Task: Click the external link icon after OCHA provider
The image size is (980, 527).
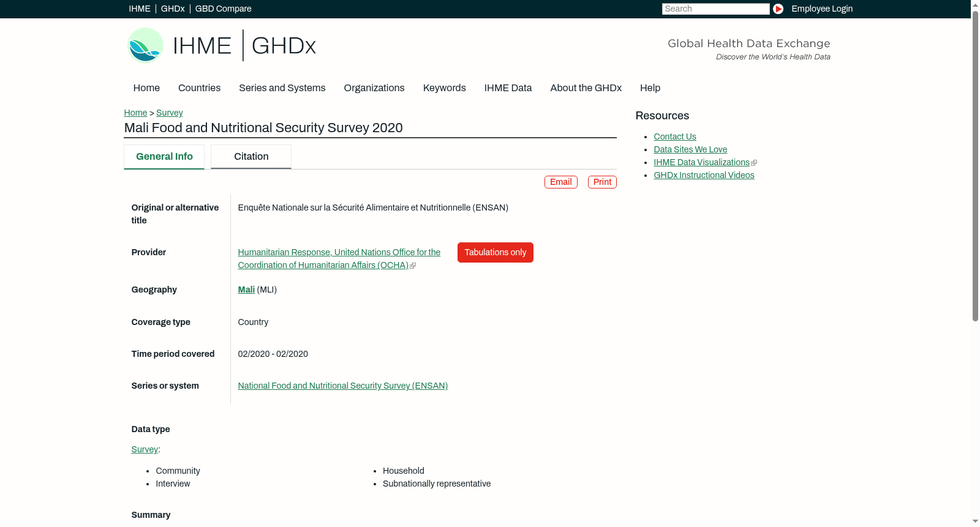Action: [x=413, y=266]
